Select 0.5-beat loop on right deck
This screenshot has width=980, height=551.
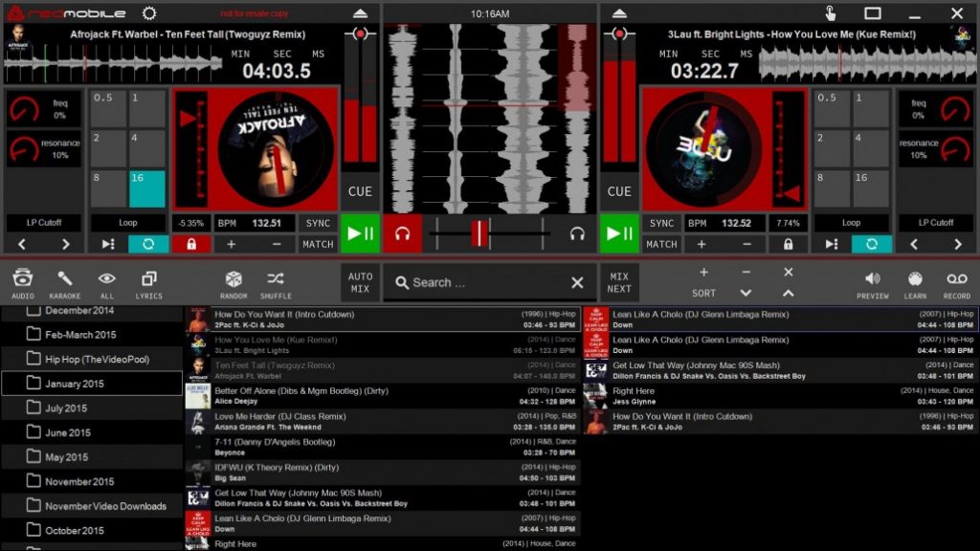click(x=832, y=107)
